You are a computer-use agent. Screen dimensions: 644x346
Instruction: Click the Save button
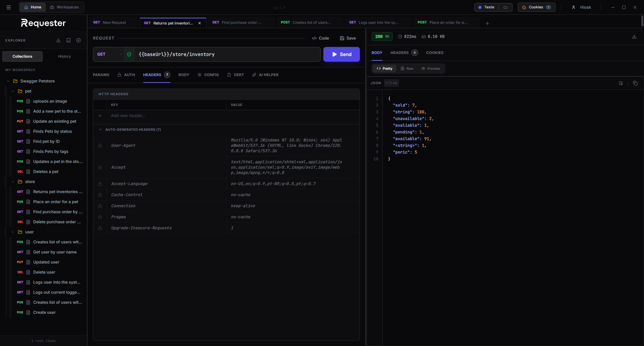click(348, 38)
